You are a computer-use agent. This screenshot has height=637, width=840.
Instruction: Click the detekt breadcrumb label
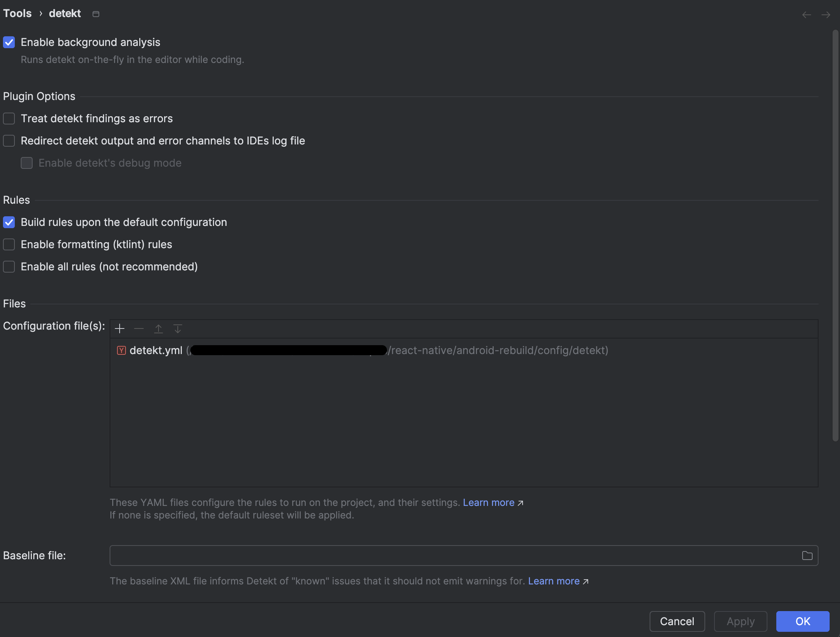pos(65,14)
